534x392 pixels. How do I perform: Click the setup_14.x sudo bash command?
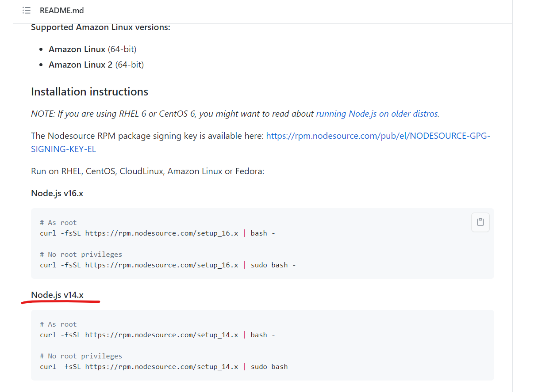tap(168, 366)
